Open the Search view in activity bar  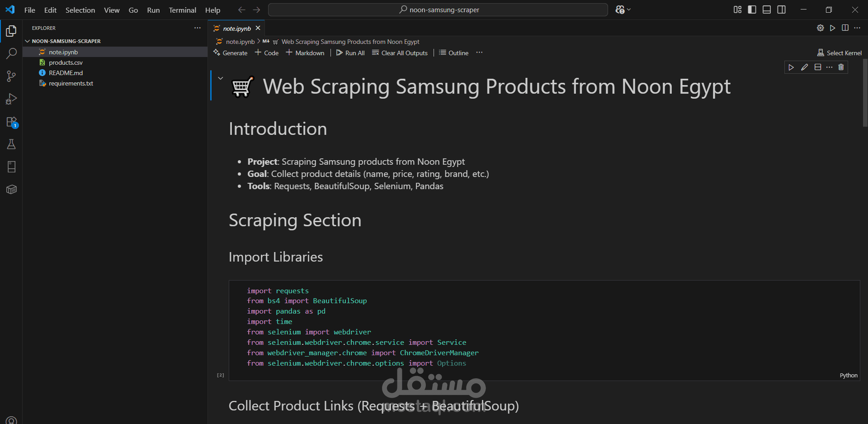(x=11, y=53)
